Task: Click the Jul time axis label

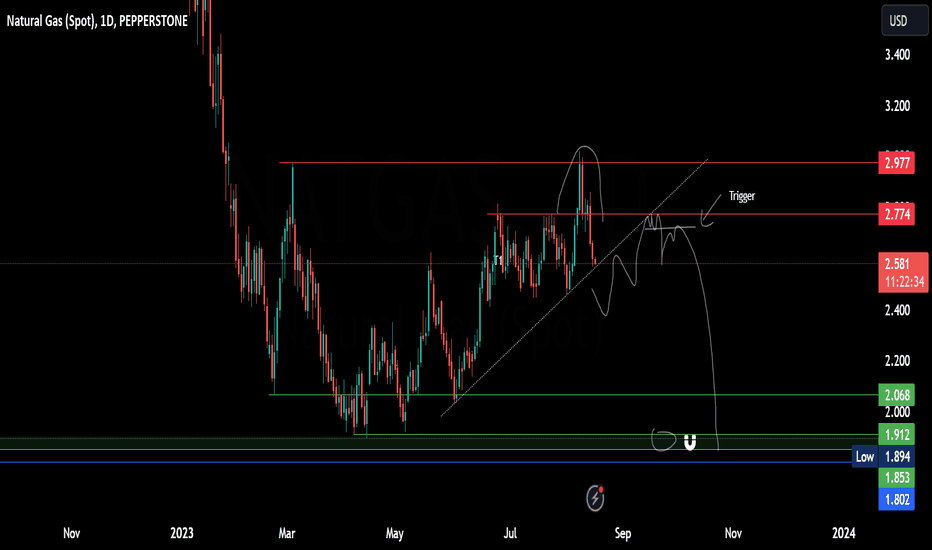Action: 510,533
